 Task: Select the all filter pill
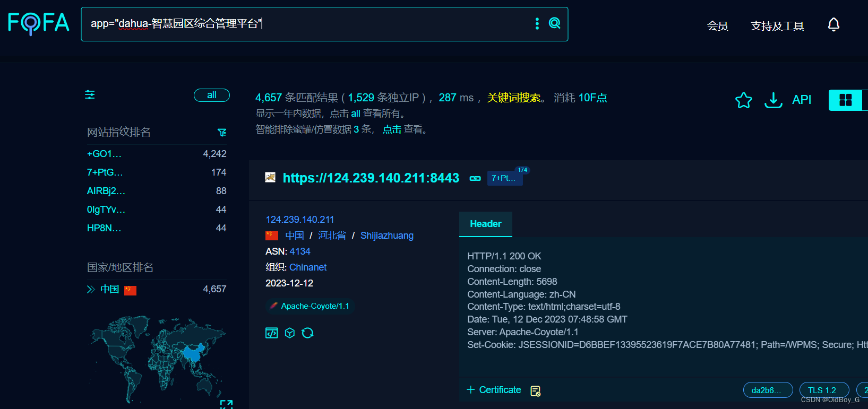point(212,95)
